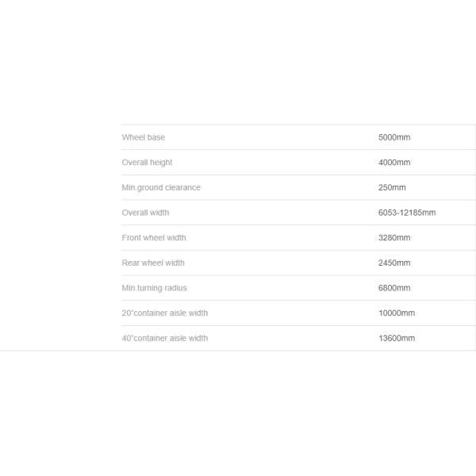The image size is (476, 476).
Task: Click the word "clearance" in the ground clearance row
Action: click(183, 188)
